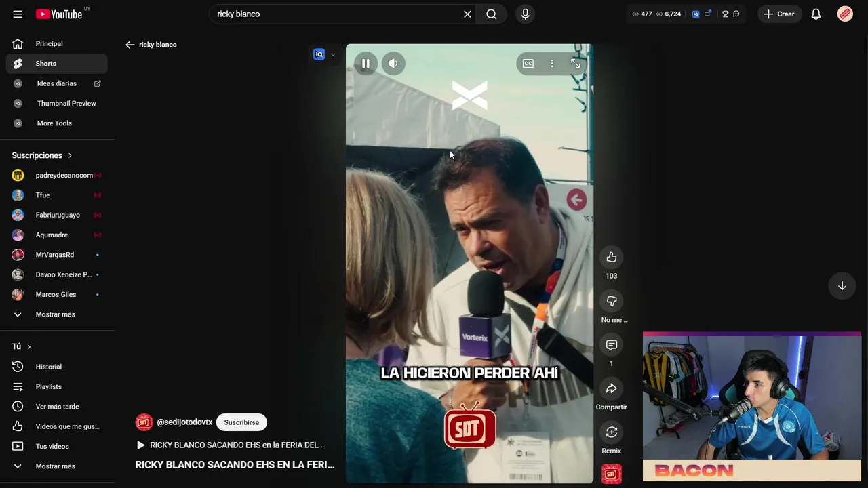Click the trophy icon in toolbar
This screenshot has width=868, height=488.
click(x=725, y=14)
